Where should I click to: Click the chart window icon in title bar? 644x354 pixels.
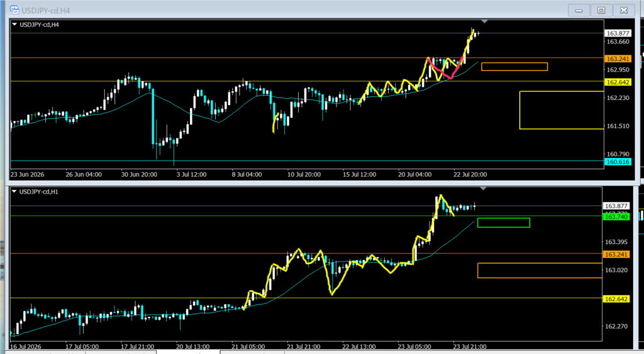tap(14, 9)
